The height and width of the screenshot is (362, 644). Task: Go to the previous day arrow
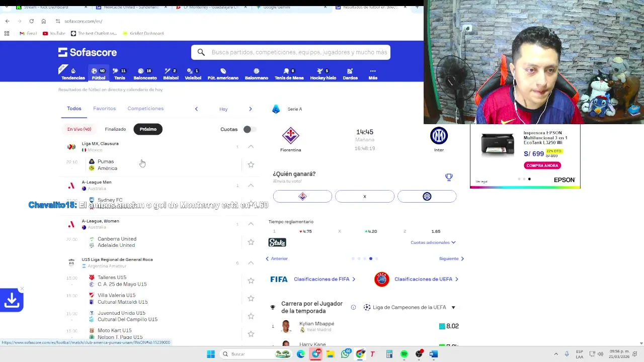(196, 109)
